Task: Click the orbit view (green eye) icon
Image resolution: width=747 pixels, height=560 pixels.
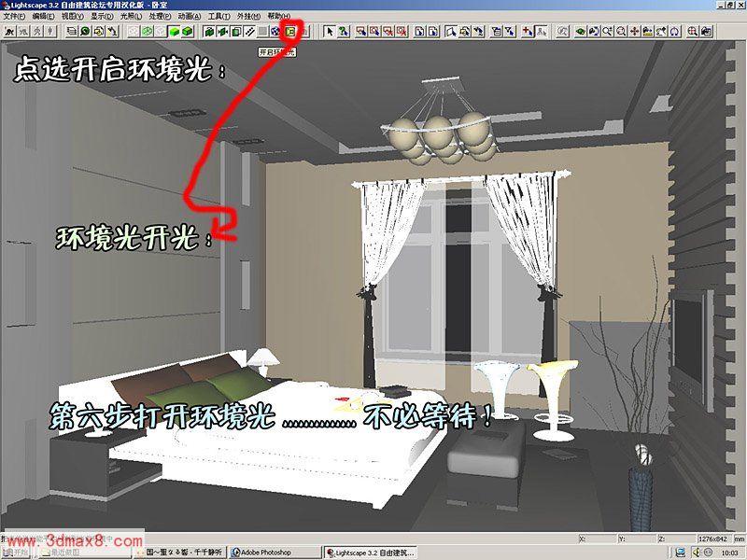Action: [x=580, y=31]
